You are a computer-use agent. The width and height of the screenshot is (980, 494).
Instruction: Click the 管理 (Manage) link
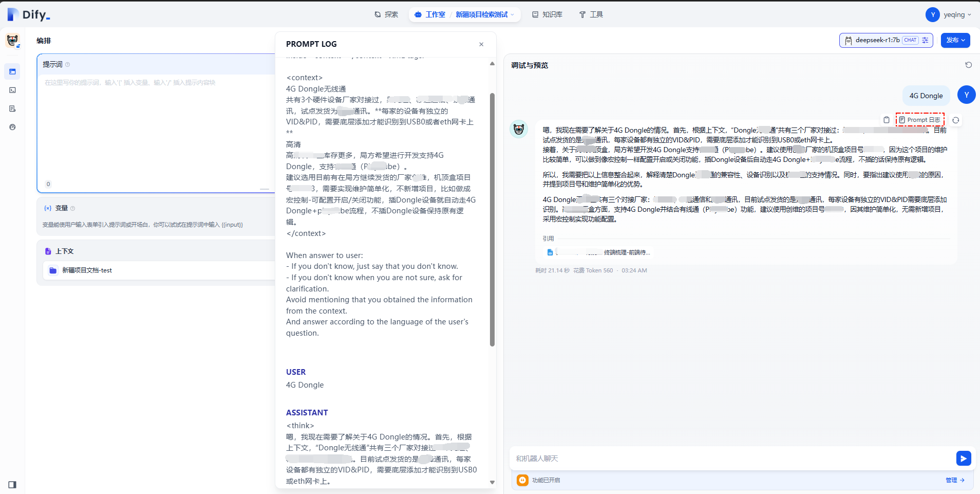955,480
